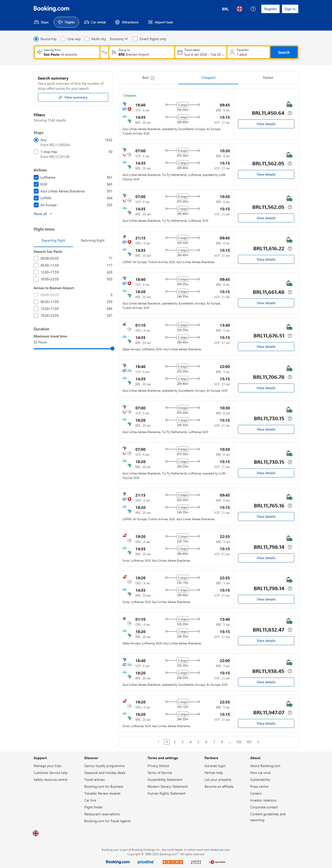Viewport: 332px width, 868px height.
Task: Uncheck the Lufthansa airline filter
Action: (x=36, y=178)
